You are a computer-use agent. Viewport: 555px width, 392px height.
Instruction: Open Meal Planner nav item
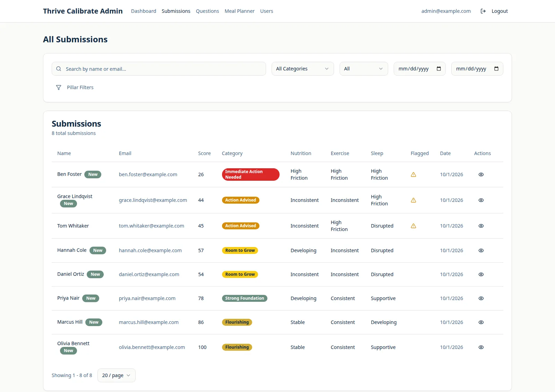tap(240, 11)
